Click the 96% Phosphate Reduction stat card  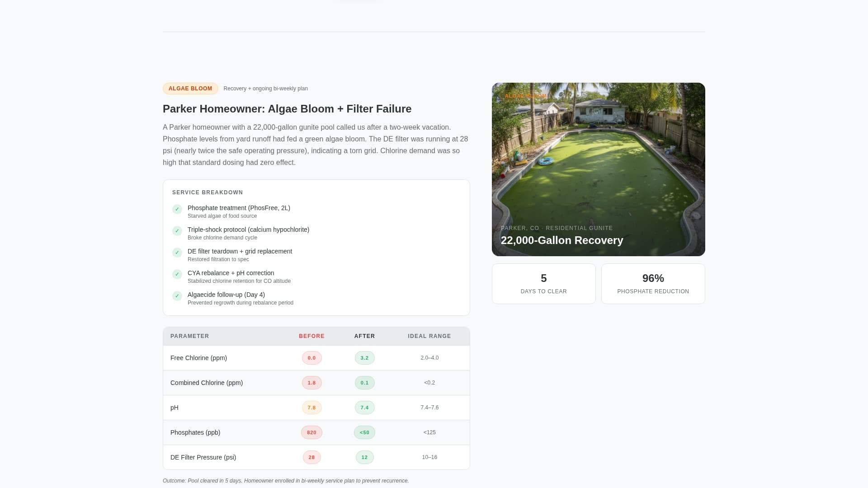pos(653,284)
